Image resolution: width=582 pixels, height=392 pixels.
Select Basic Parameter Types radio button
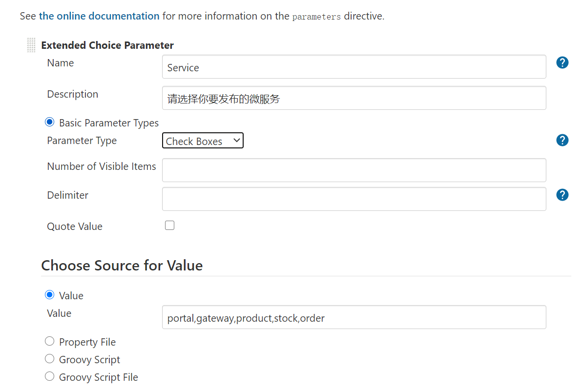tap(49, 122)
